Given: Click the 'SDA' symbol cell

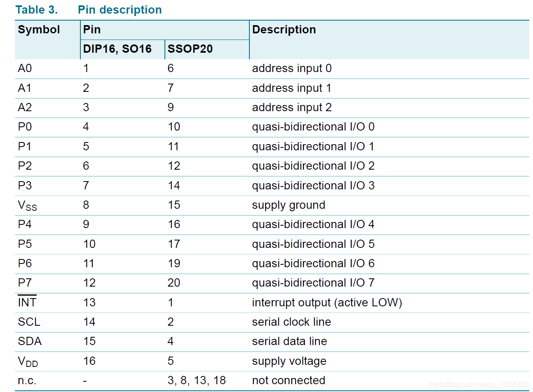Looking at the screenshot, I should [x=30, y=341].
